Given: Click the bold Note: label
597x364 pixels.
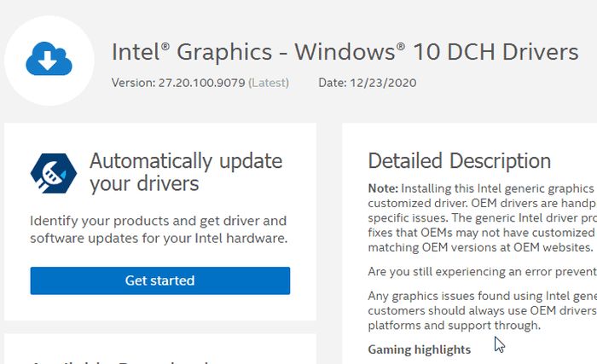Looking at the screenshot, I should coord(383,188).
